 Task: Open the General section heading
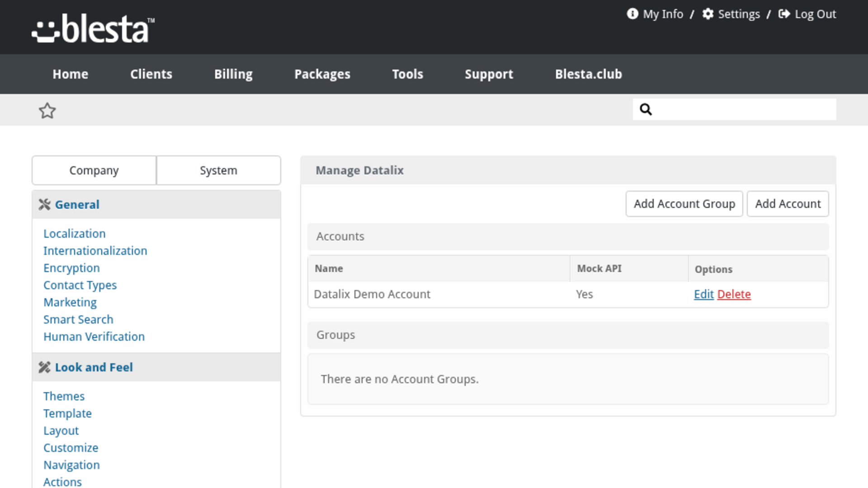pyautogui.click(x=77, y=205)
